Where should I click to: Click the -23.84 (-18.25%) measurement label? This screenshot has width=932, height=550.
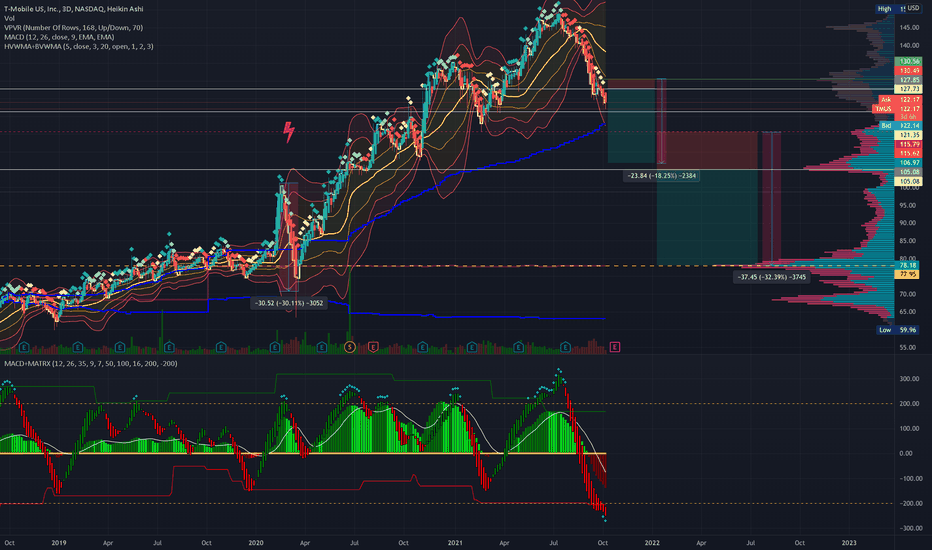point(662,176)
